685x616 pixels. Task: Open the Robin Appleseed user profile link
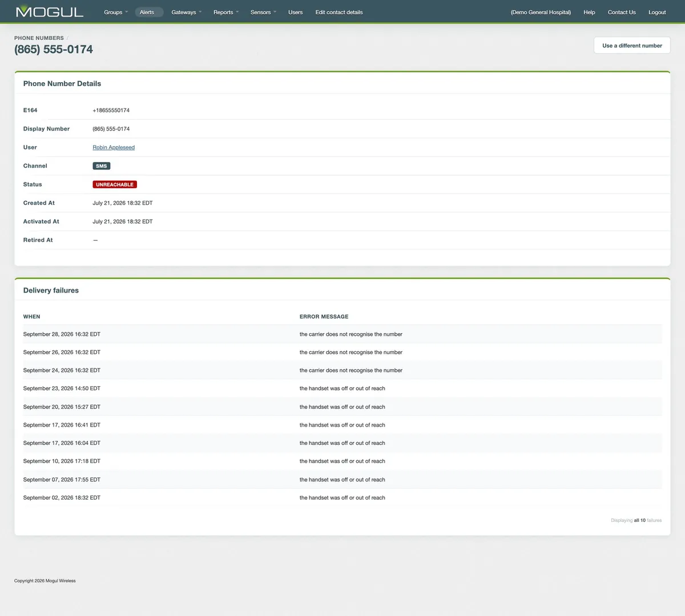pyautogui.click(x=114, y=147)
